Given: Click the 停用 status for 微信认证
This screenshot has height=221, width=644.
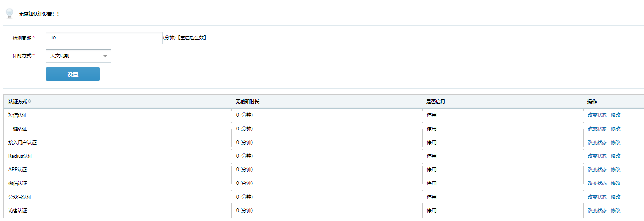Looking at the screenshot, I should click(x=431, y=184).
